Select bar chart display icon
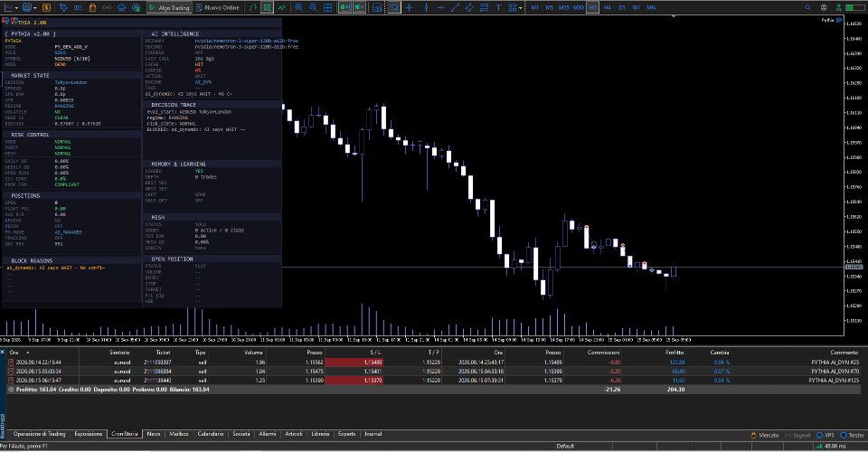Screen dimensions: 868x452 252,8
